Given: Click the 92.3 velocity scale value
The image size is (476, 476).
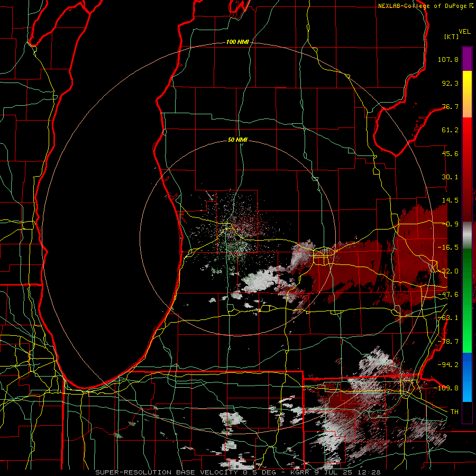Looking at the screenshot, I should click(450, 83).
